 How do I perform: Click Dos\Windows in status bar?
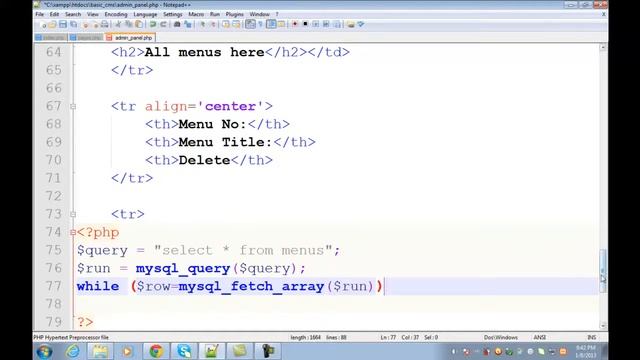click(x=501, y=338)
